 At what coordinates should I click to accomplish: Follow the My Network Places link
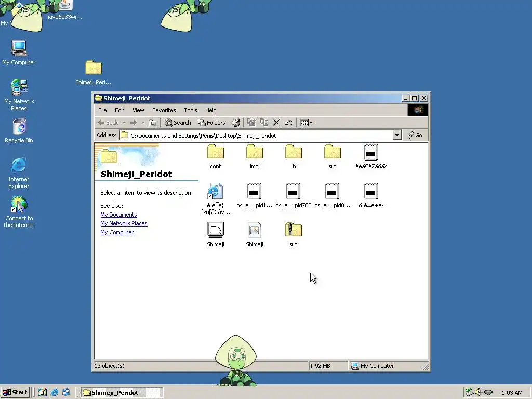[124, 223]
